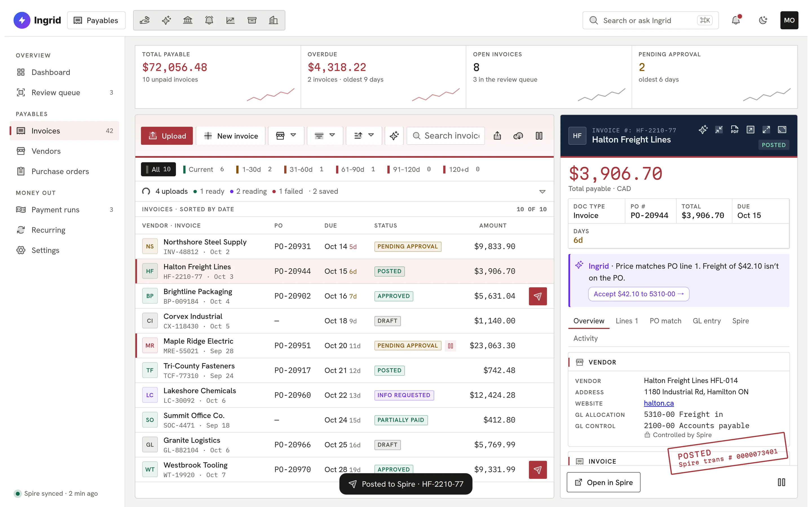Toggle dark mode moon icon

[763, 20]
